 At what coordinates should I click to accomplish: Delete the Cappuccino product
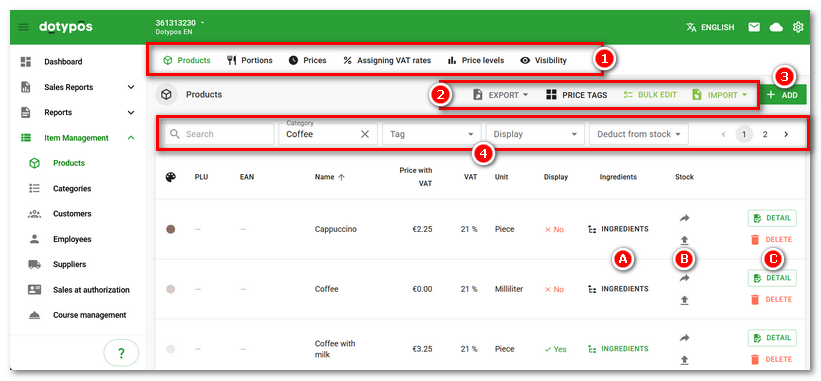point(771,239)
